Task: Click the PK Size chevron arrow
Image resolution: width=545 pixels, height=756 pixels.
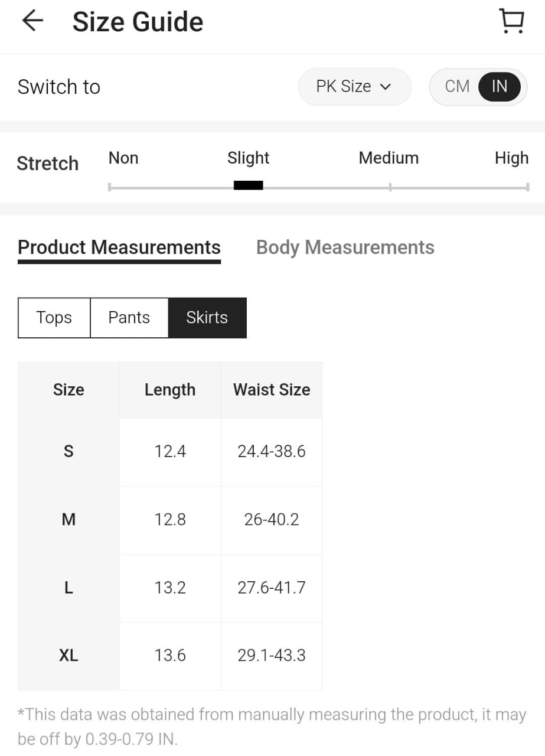Action: click(386, 87)
